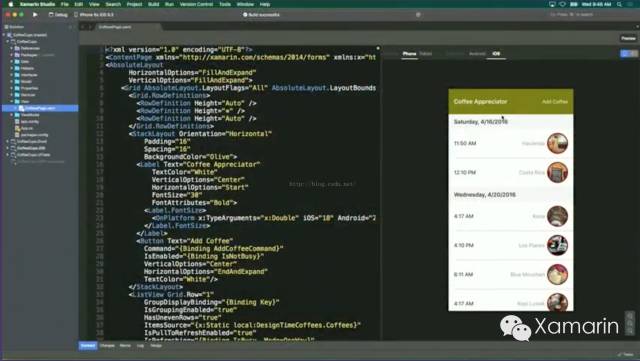The image size is (640, 361).
Task: Open the Help menu
Action: (265, 4)
